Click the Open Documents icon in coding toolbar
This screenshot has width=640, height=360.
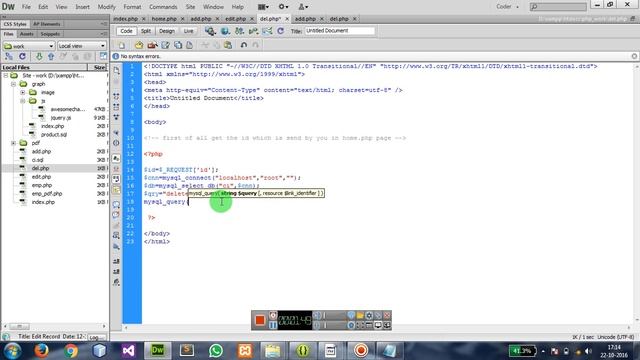coord(116,70)
